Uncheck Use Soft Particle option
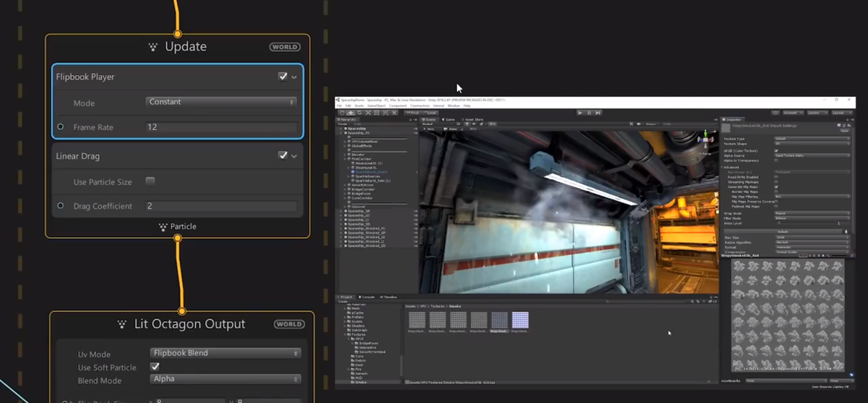868x403 pixels. point(154,367)
